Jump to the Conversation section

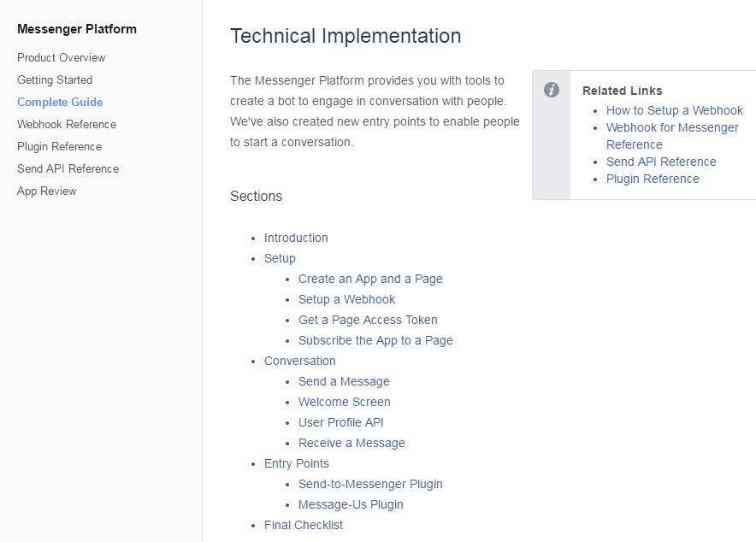300,361
